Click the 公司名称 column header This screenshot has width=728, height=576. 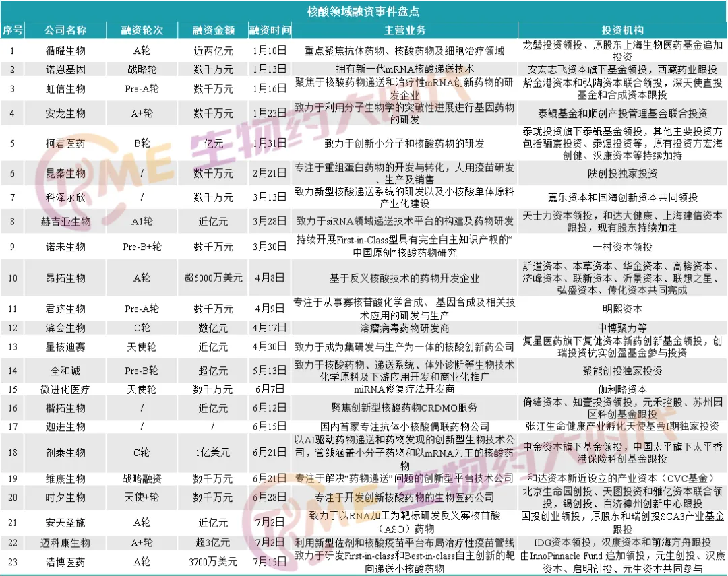coord(65,30)
